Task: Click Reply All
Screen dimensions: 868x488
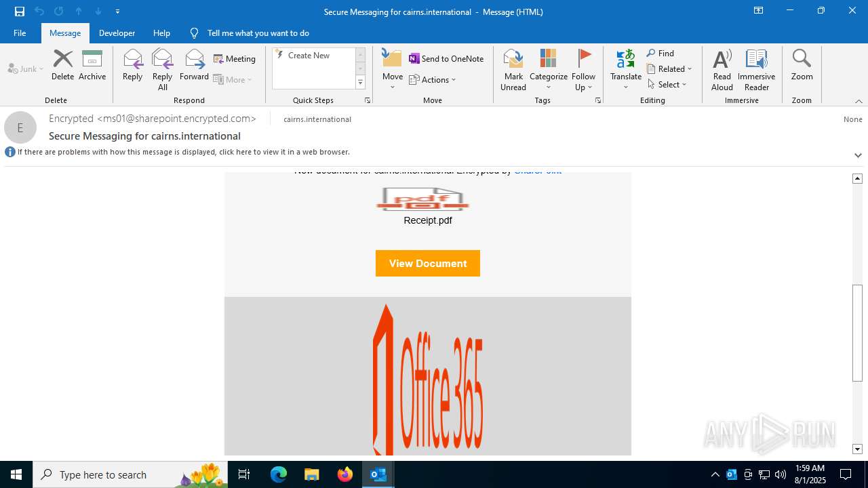Action: pos(162,70)
